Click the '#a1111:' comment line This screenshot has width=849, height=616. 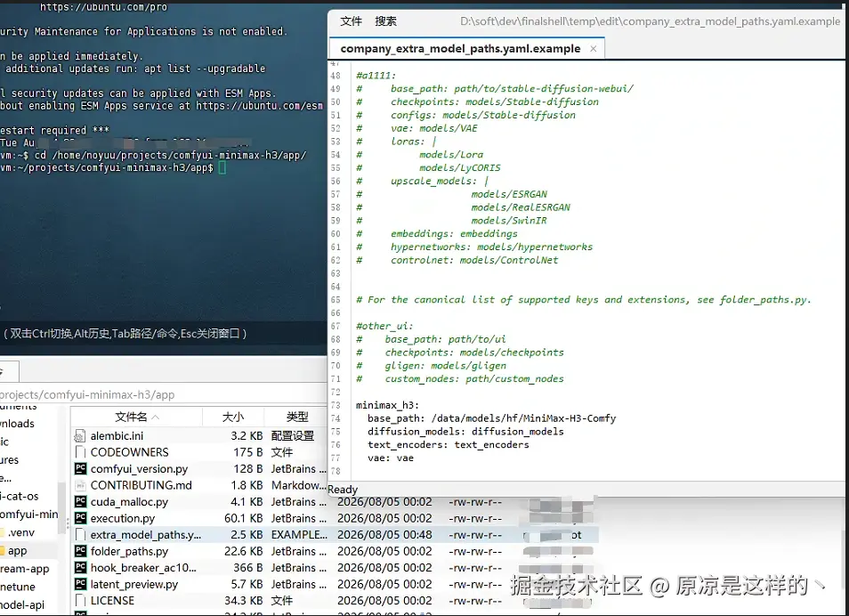(376, 76)
